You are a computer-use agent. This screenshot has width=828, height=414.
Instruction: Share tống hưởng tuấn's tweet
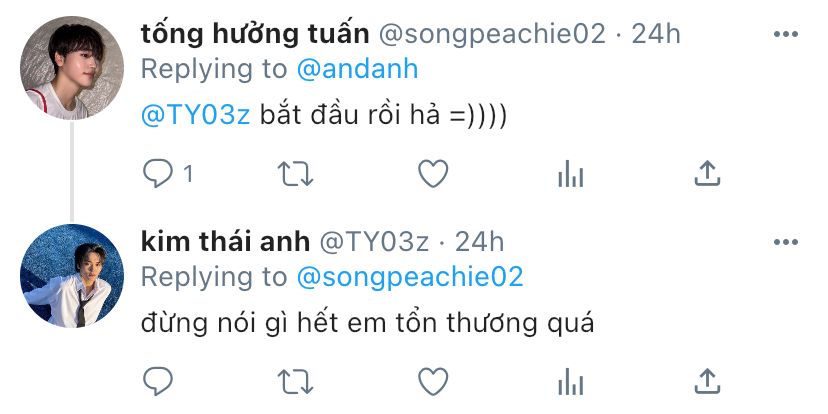coord(707,175)
